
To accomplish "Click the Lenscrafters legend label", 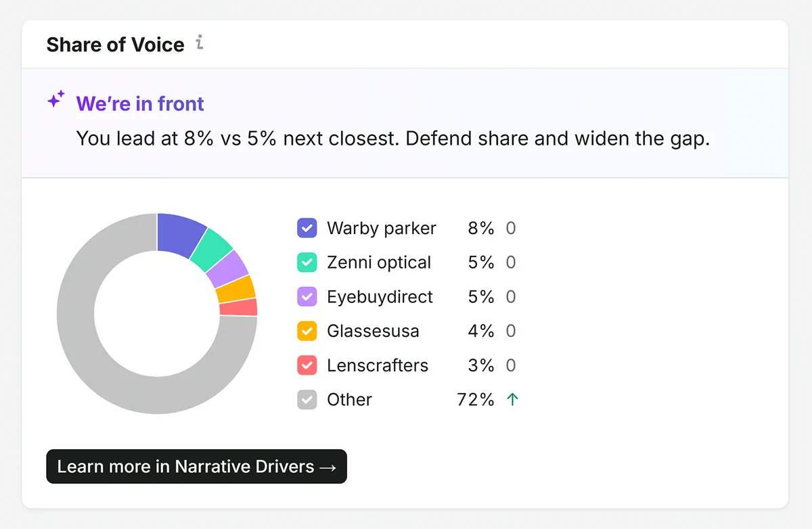I will click(x=378, y=365).
